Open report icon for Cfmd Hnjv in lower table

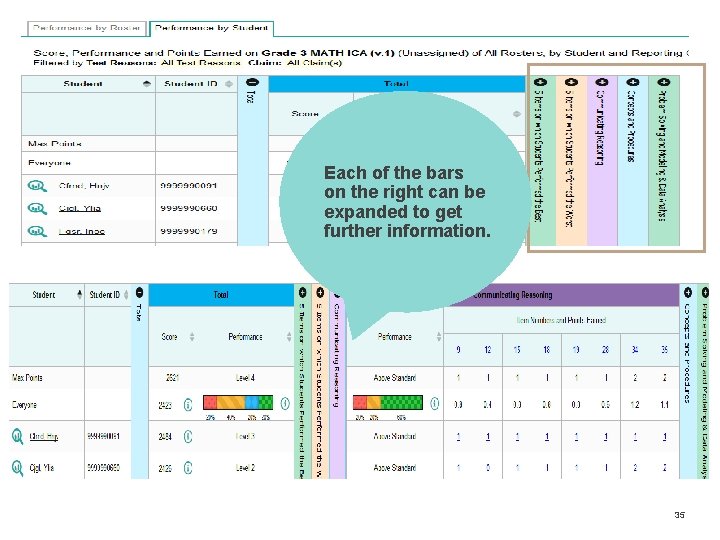[17, 436]
